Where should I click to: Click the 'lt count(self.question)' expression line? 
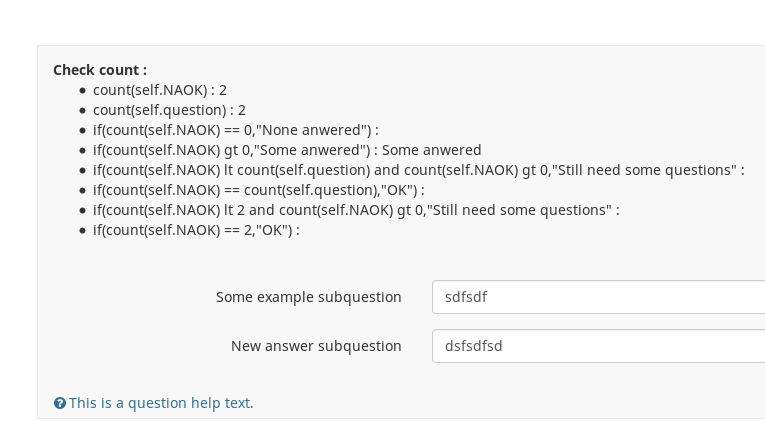click(x=418, y=170)
